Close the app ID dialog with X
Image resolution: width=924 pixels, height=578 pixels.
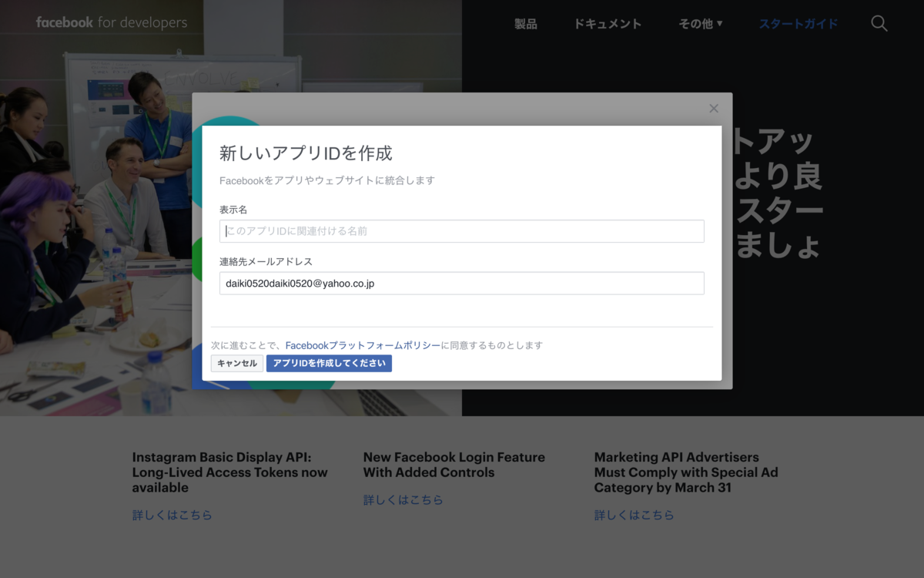[714, 109]
